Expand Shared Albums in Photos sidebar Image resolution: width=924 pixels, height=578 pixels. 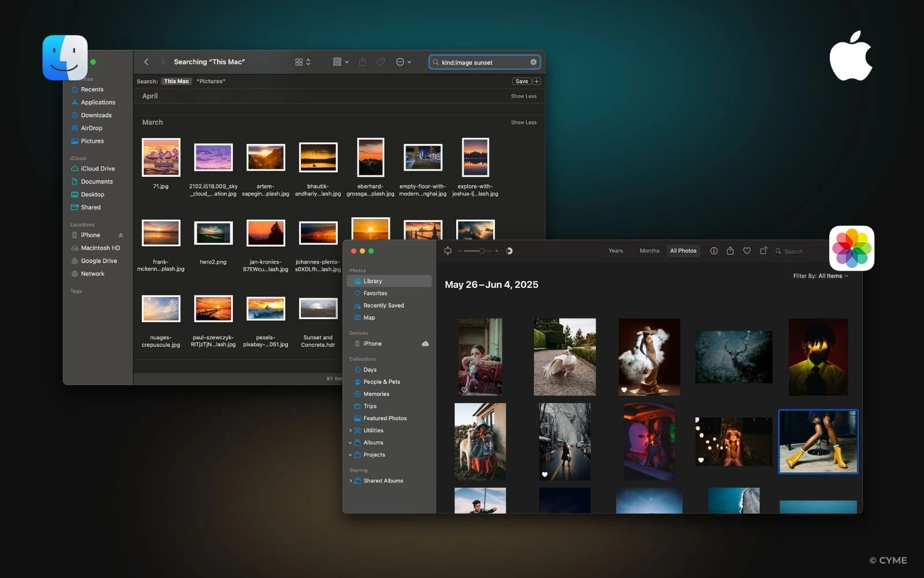point(351,481)
